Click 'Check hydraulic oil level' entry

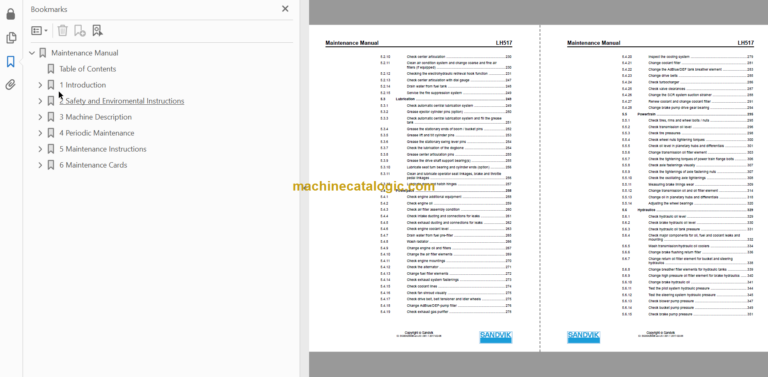tap(688, 216)
